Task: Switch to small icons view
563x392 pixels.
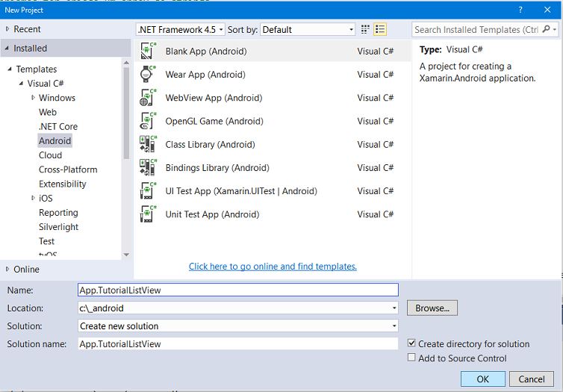Action: pos(365,29)
